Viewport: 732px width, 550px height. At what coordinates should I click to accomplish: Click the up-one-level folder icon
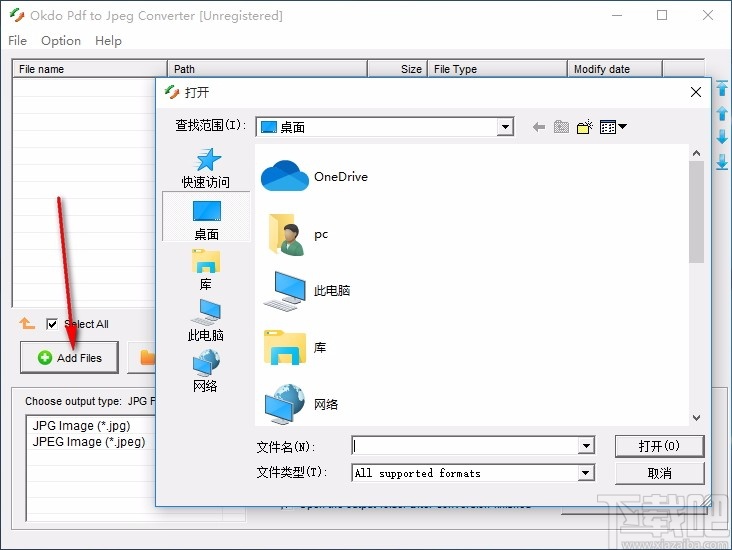click(561, 127)
